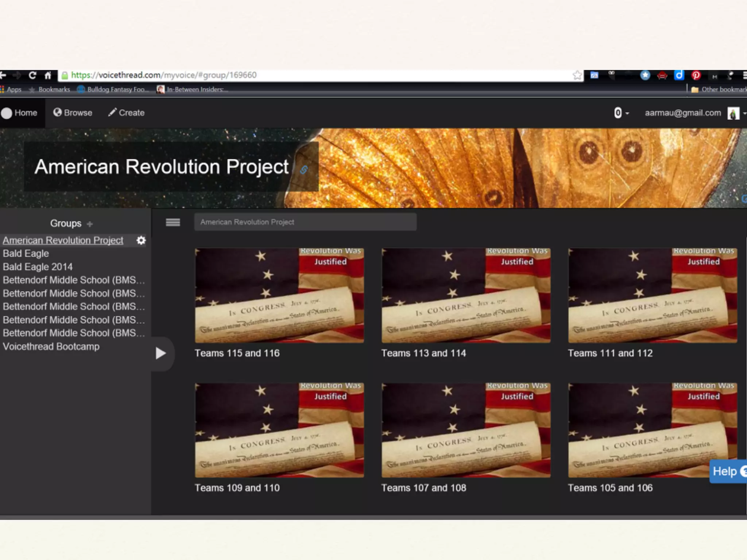Toggle the list view hamburger icon
Screen dimensions: 747x560
[173, 222]
